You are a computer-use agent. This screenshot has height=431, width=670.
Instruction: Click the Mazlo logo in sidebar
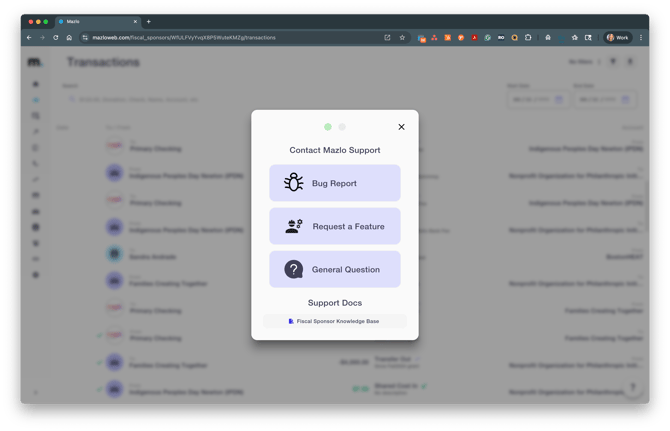pos(35,62)
